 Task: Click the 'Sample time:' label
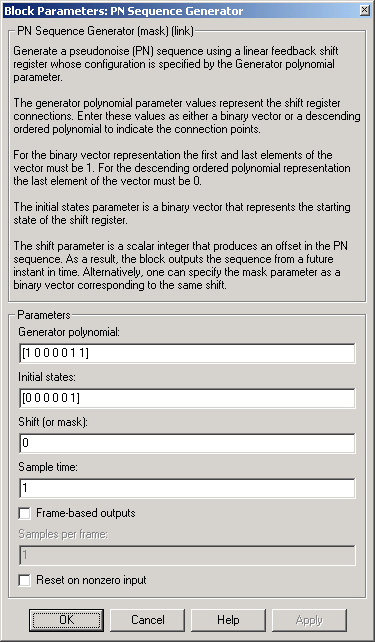point(48,468)
